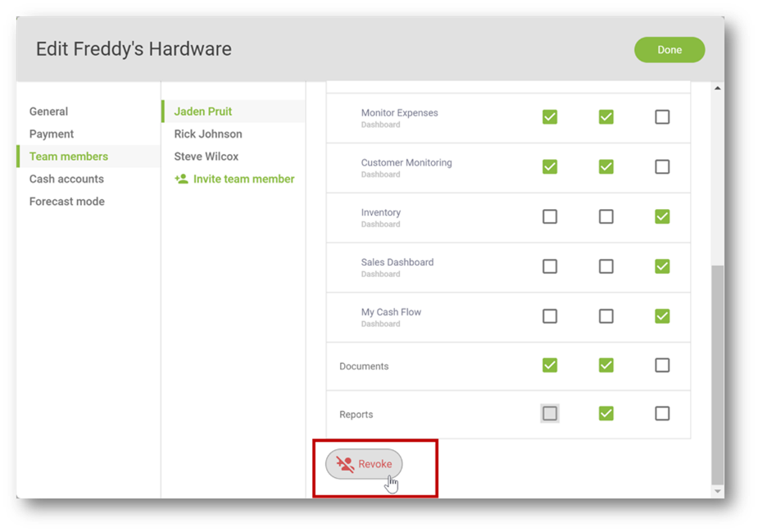Screen dimensions: 758x532
Task: Click the Edit Freddy's Hardware title
Action: coord(134,49)
